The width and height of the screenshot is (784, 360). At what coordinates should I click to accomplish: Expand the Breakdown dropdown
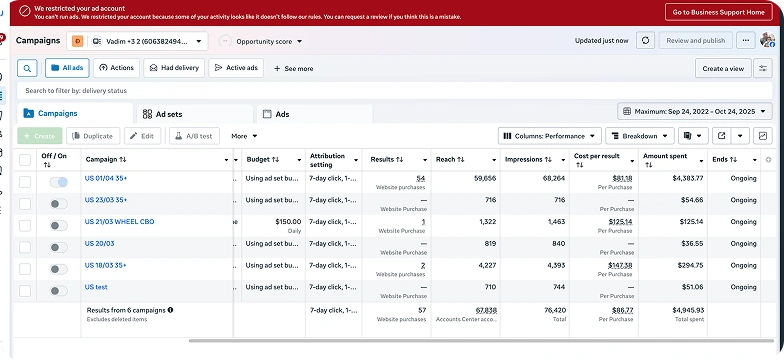click(x=640, y=136)
